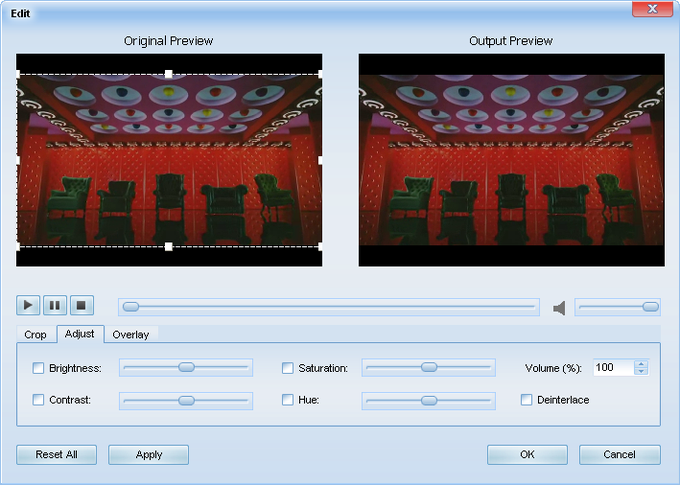
Task: Switch to the Crop tab
Action: pos(35,334)
